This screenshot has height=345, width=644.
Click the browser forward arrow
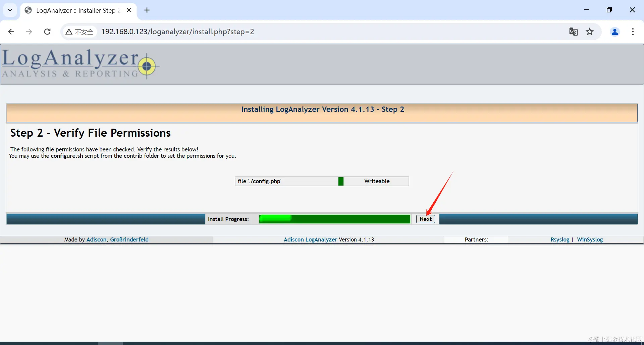29,32
